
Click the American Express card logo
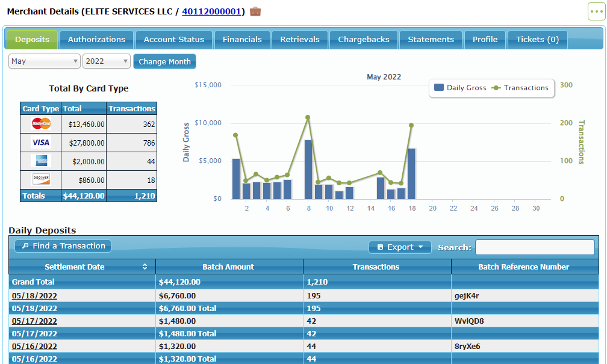[x=41, y=161]
